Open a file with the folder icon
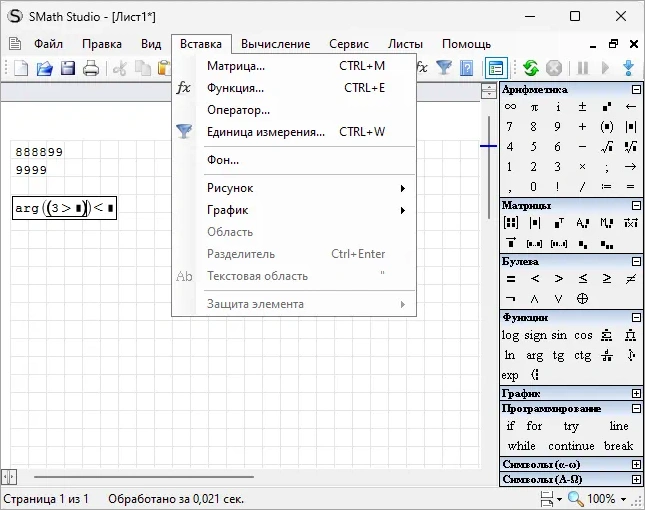645x510 pixels. coord(44,68)
